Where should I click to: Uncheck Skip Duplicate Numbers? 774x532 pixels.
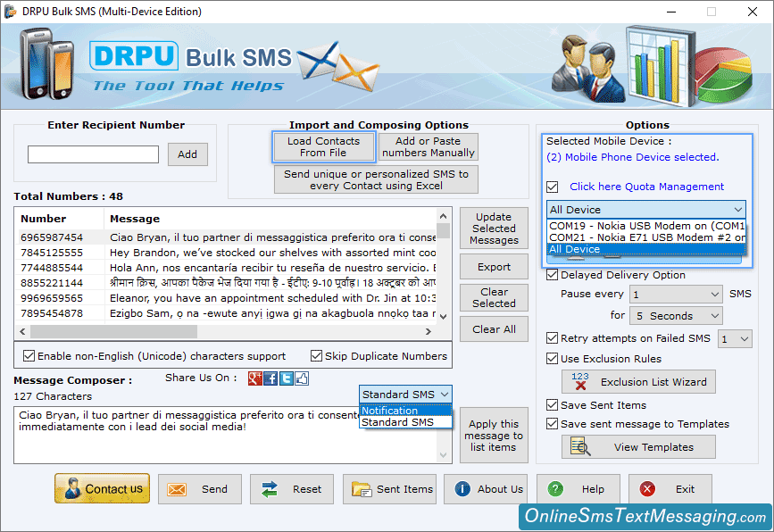coord(316,356)
